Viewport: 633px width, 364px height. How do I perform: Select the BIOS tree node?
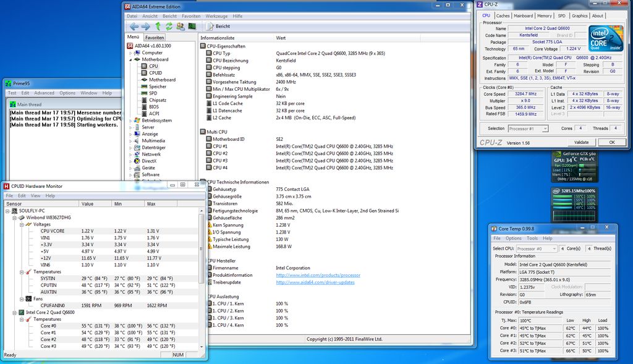click(x=154, y=107)
